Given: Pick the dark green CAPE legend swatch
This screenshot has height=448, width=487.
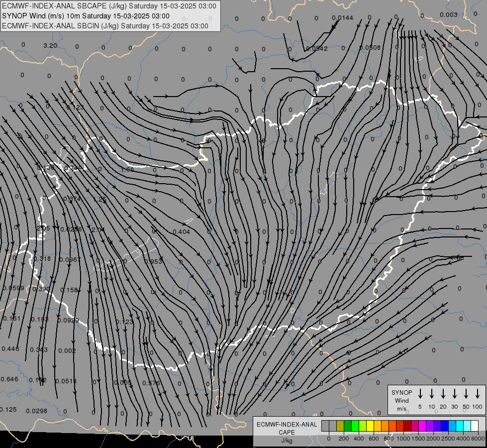Looking at the screenshot, I should pyautogui.click(x=348, y=426).
